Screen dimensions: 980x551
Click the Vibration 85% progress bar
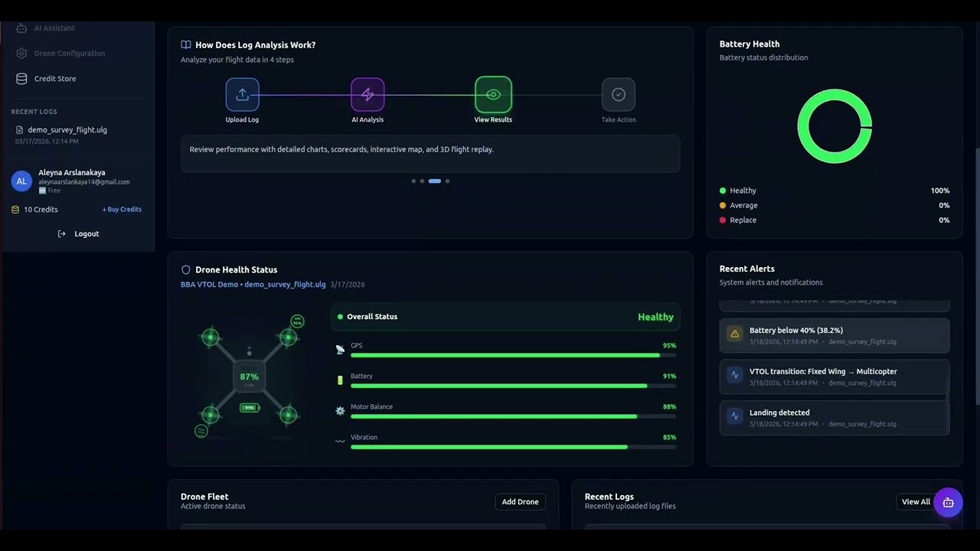click(513, 447)
